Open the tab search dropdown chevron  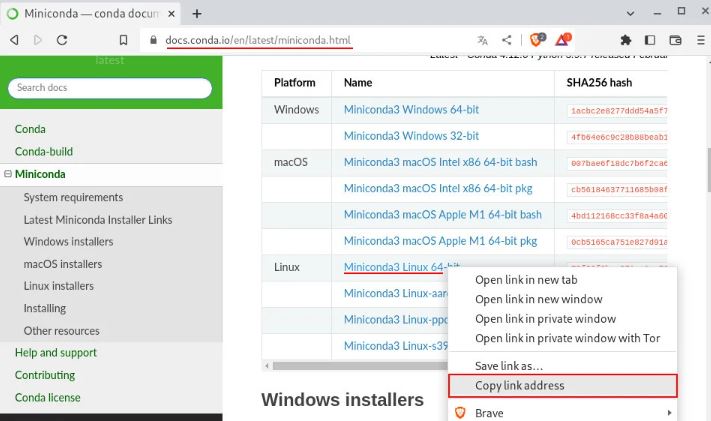(x=630, y=14)
